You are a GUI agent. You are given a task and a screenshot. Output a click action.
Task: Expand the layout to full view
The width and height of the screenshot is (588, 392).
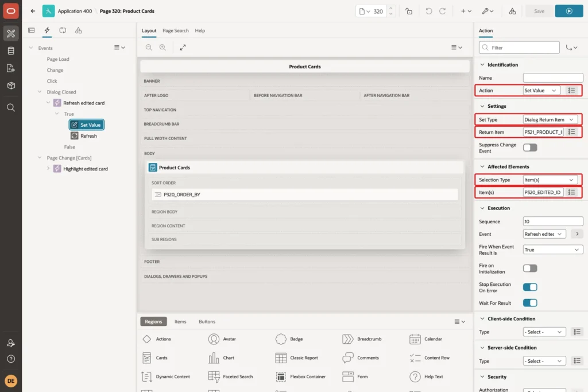(x=183, y=47)
